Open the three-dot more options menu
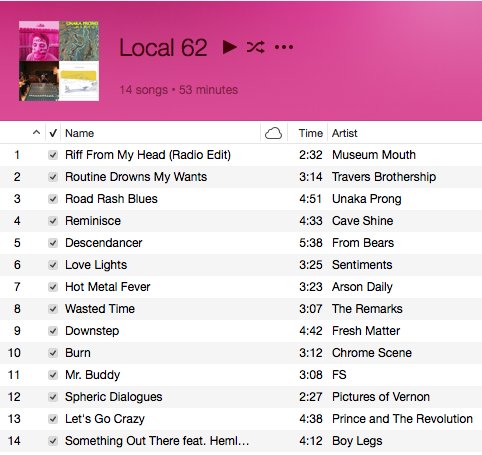Viewport: 482px width, 455px height. coord(284,47)
